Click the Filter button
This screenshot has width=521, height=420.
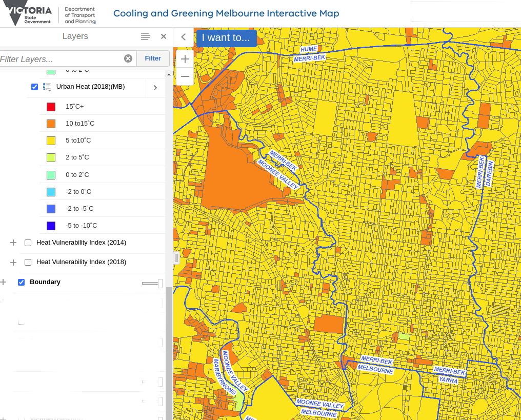153,58
